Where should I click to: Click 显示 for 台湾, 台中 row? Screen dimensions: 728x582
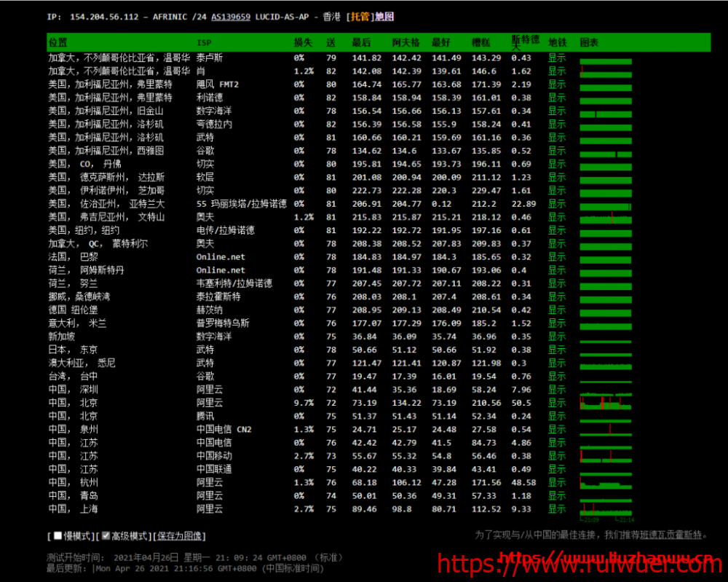[556, 377]
